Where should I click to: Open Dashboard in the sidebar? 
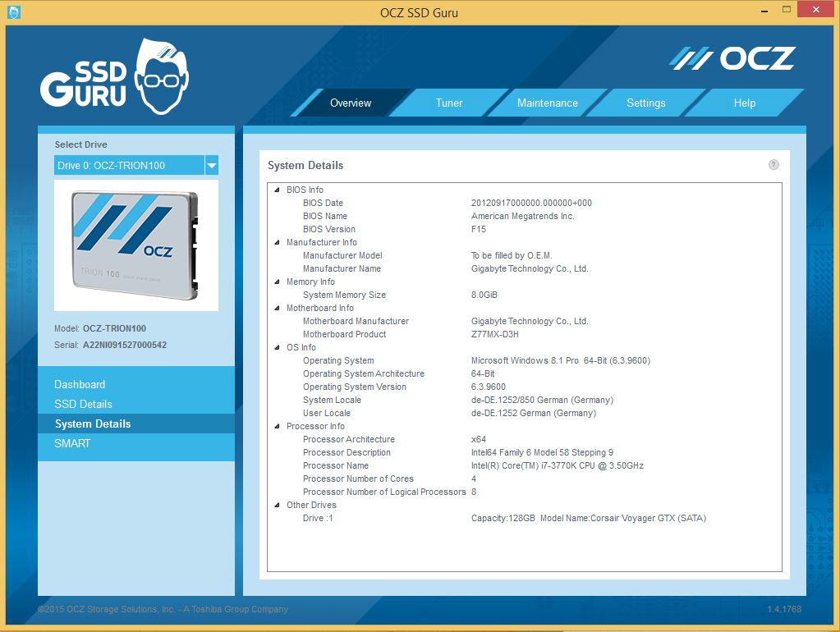tap(136, 384)
